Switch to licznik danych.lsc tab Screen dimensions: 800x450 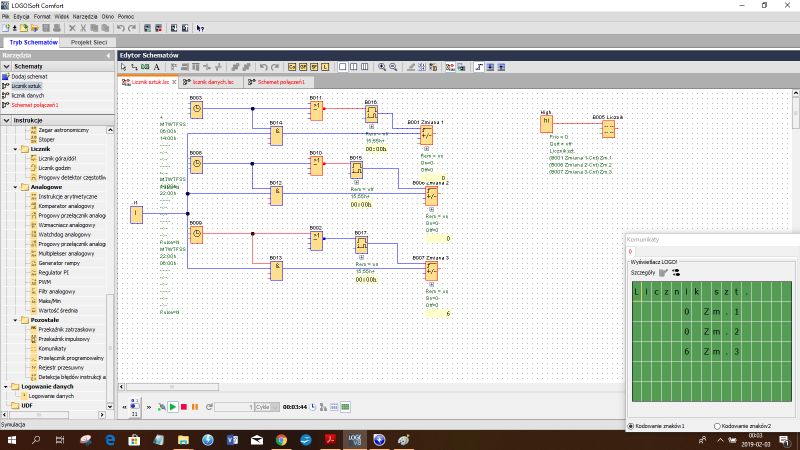pyautogui.click(x=211, y=82)
